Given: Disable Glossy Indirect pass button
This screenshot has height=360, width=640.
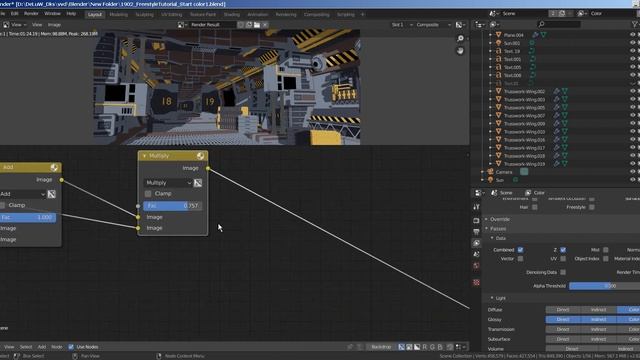Looking at the screenshot, I should point(598,320).
